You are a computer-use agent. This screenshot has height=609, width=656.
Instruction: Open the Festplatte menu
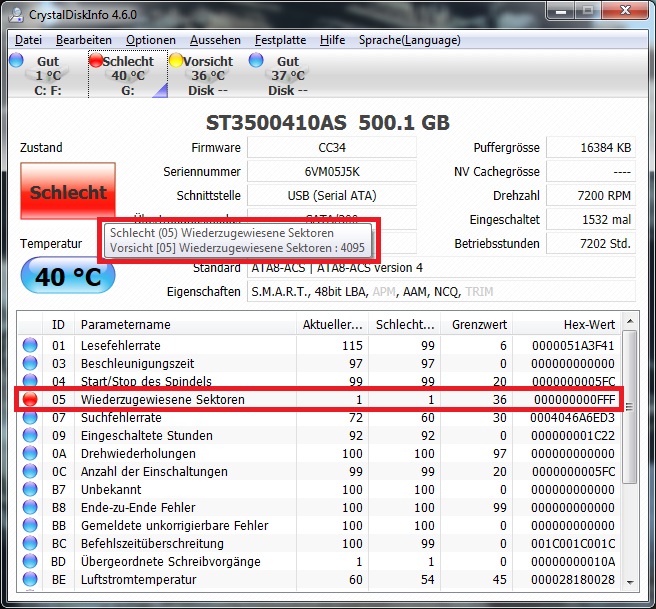(x=280, y=40)
